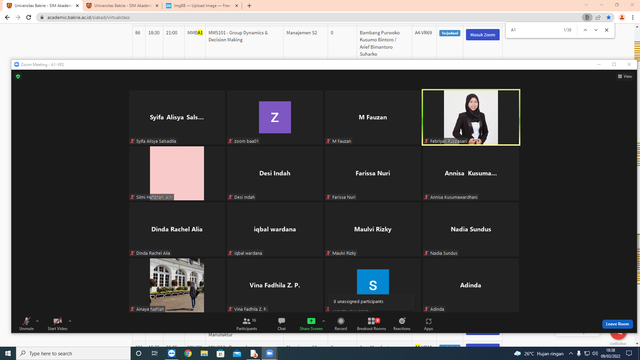The height and width of the screenshot is (360, 640).
Task: Click the Syifa Alisya Salsadila participant tile
Action: pos(177,117)
